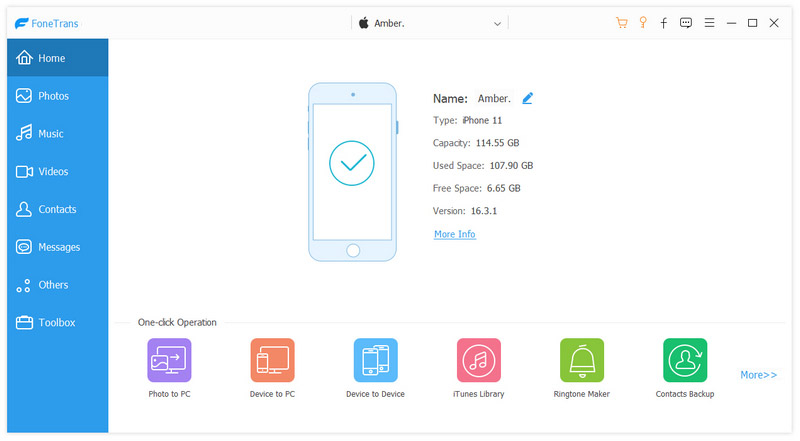Open the shopping cart purchase icon
800x441 pixels.
click(x=621, y=22)
